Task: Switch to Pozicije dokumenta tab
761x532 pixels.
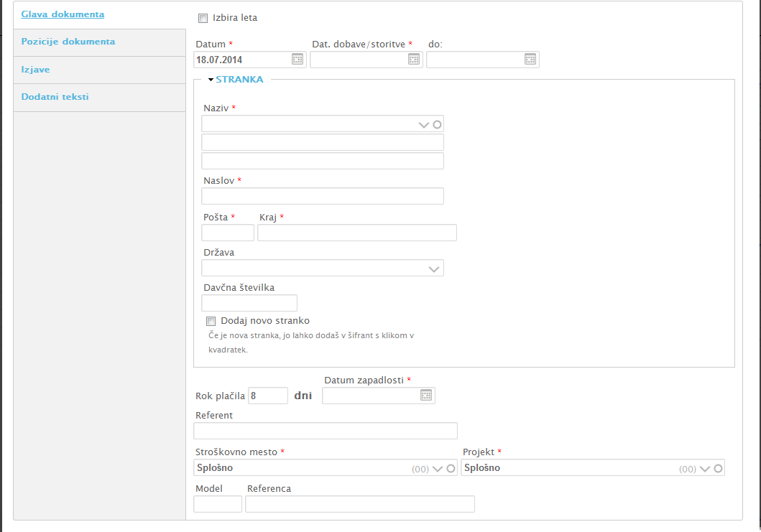Action: (68, 42)
